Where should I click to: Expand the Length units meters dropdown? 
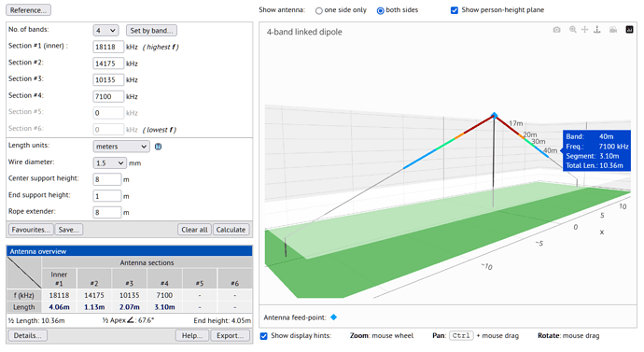pyautogui.click(x=121, y=147)
